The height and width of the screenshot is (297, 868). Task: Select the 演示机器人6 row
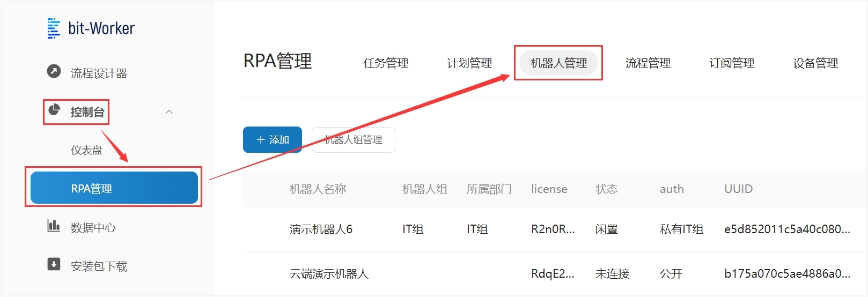[321, 229]
